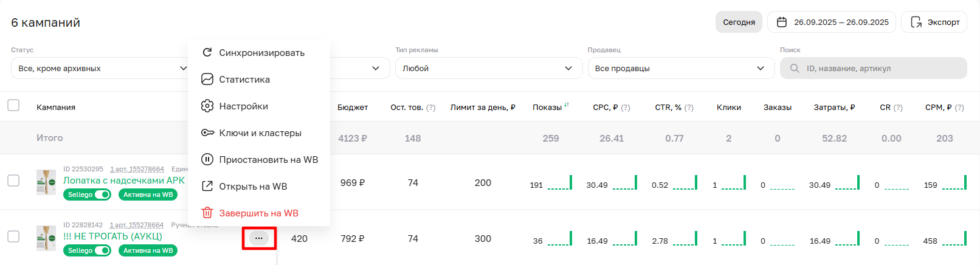980x265 pixels.
Task: Tick the checkbox for Лопатка с надсечками row
Action: 13,181
